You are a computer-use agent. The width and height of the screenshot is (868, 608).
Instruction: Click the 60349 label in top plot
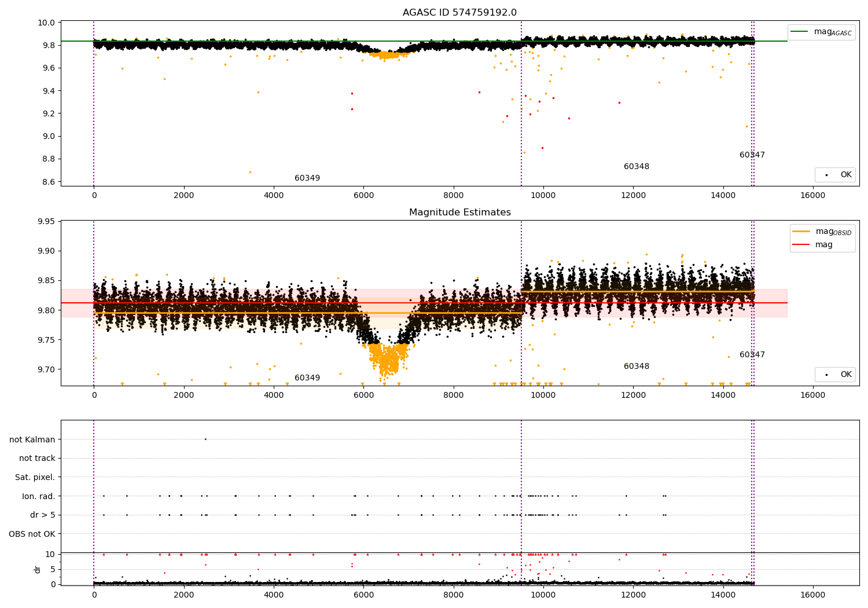pyautogui.click(x=307, y=178)
